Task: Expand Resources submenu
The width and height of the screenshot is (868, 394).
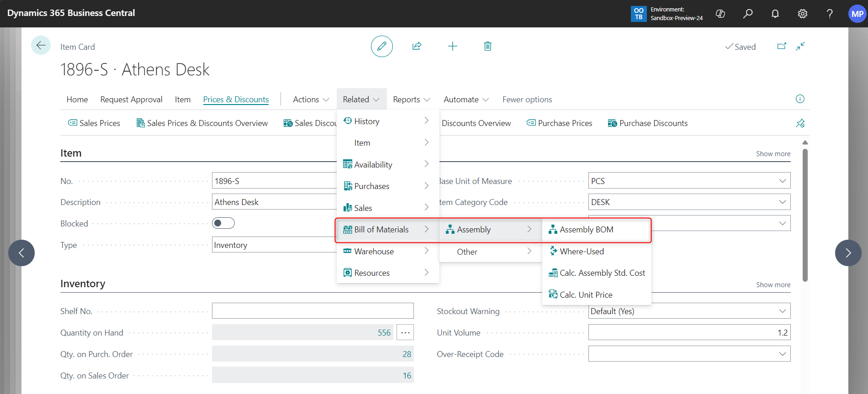Action: [388, 273]
